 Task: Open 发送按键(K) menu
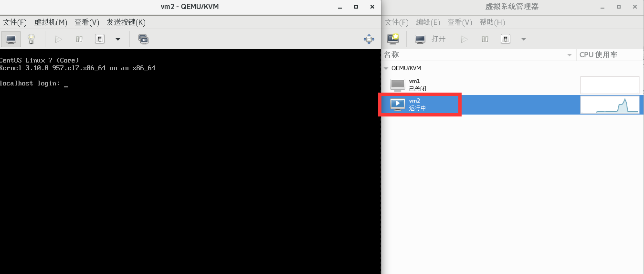pyautogui.click(x=126, y=22)
